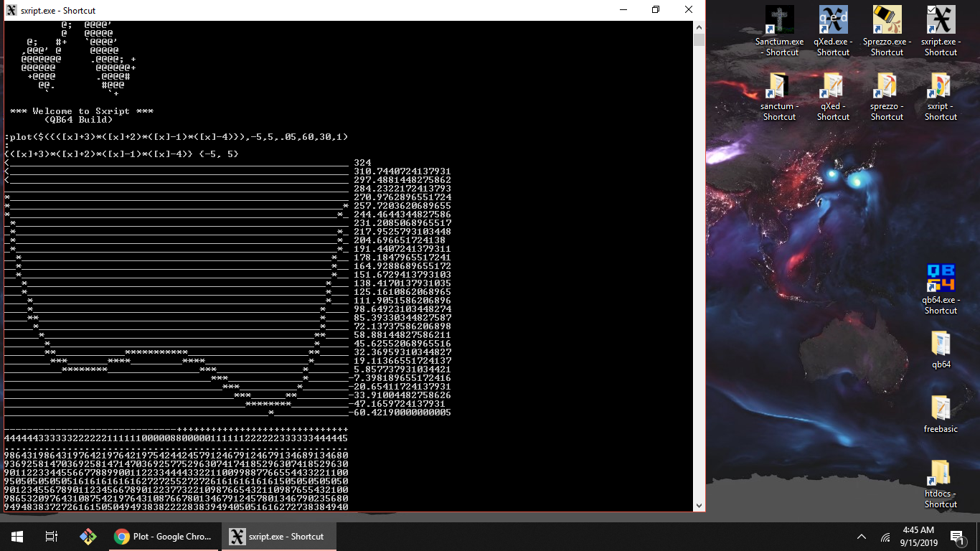Open qXed.exe shortcut desktop icon
Image resolution: width=980 pixels, height=551 pixels.
pyautogui.click(x=833, y=22)
